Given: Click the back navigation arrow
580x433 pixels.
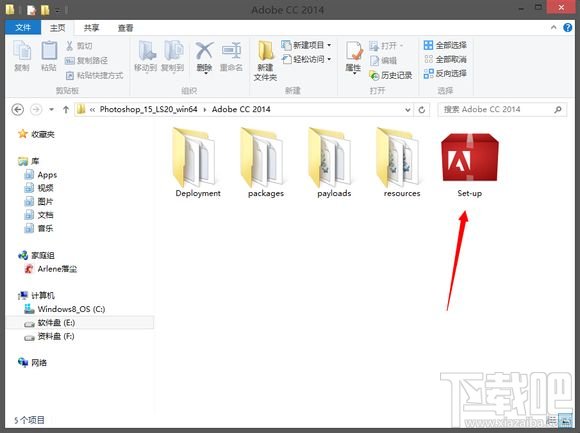Looking at the screenshot, I should click(18, 109).
